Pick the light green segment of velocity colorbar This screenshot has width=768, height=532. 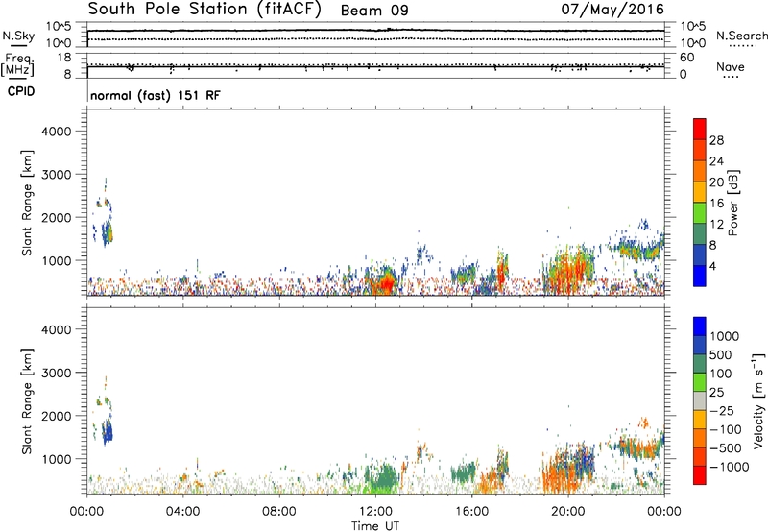(700, 382)
